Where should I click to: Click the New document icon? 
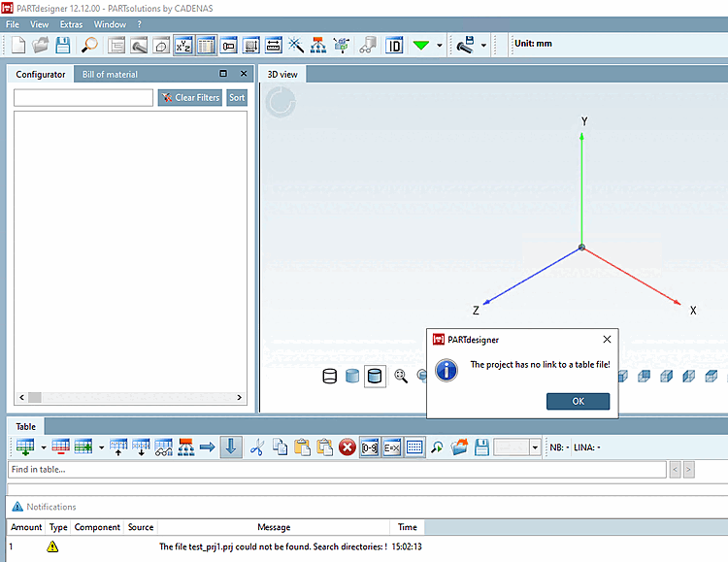tap(18, 45)
